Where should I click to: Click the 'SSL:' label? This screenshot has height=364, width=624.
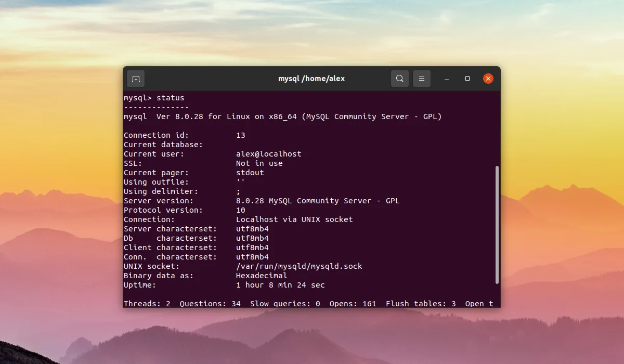[x=133, y=163]
